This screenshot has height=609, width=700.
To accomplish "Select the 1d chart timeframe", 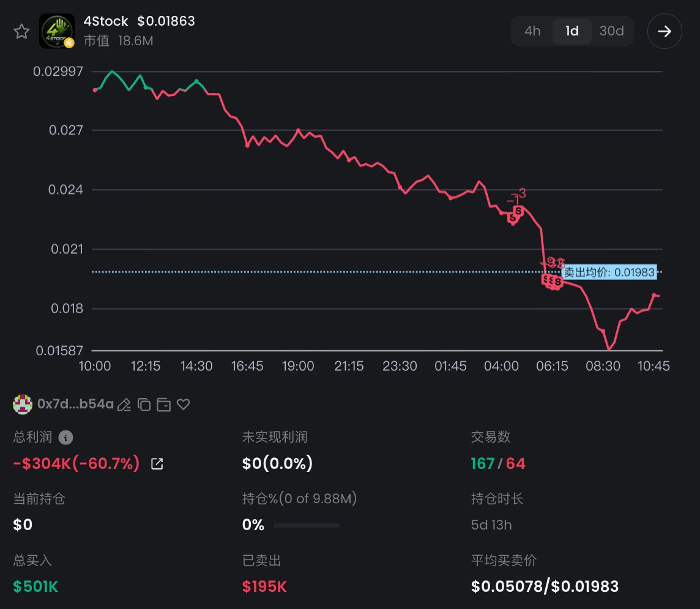I will coord(572,31).
